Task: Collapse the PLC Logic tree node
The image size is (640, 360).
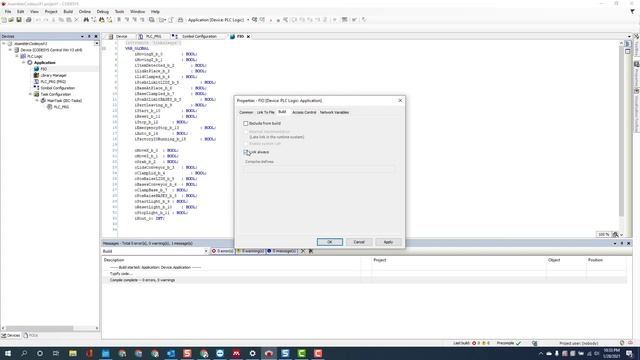Action: [17, 56]
